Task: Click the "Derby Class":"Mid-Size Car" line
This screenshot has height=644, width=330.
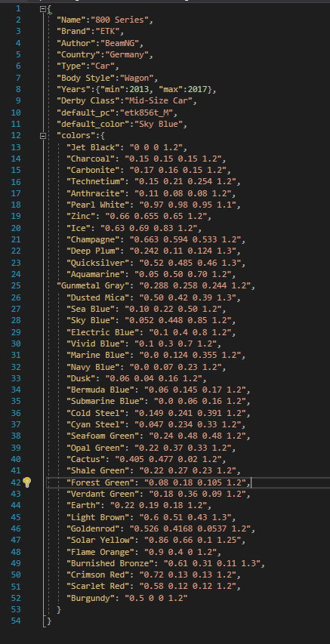Action: [x=127, y=100]
